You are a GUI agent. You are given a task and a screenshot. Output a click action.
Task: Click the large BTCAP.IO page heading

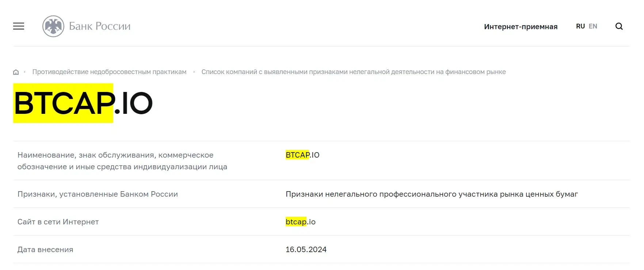click(x=83, y=103)
